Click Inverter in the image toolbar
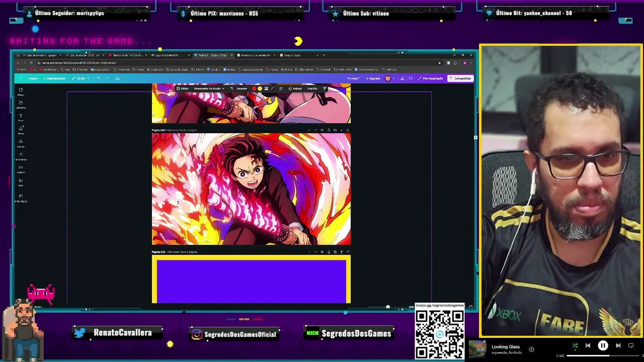The image size is (644, 362). pos(242,88)
